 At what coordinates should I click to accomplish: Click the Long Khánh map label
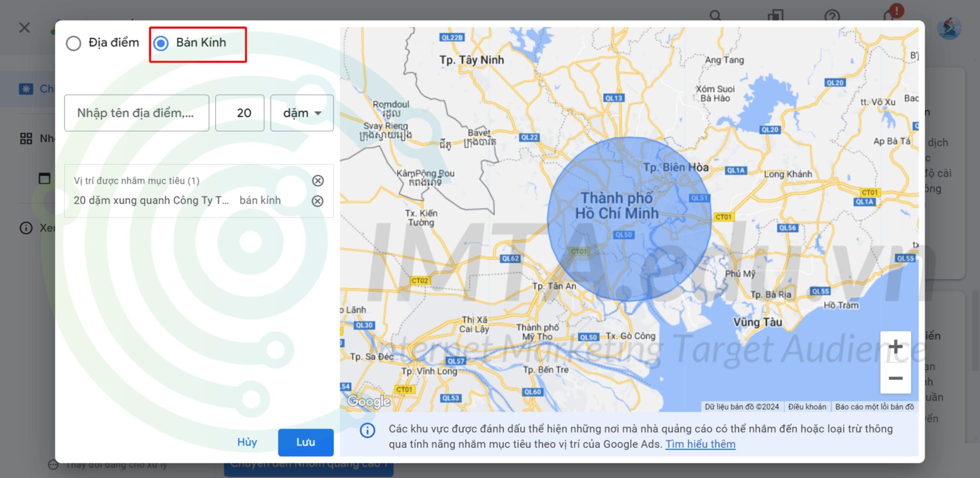[788, 174]
